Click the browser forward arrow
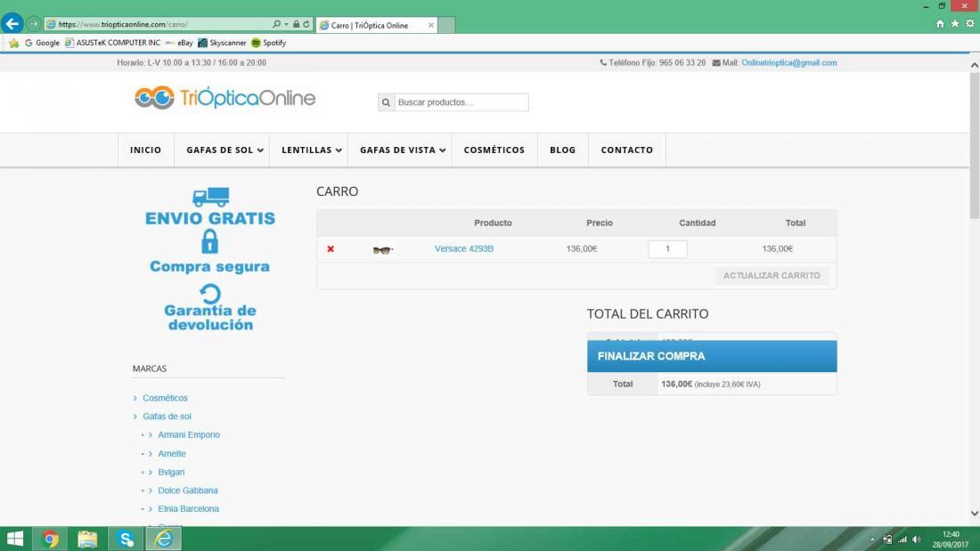 [34, 24]
